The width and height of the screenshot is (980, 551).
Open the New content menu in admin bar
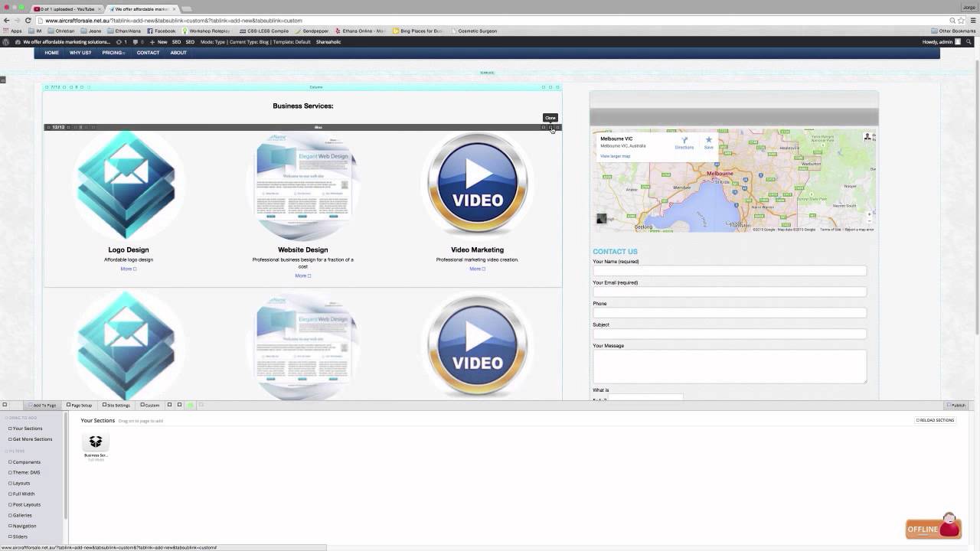click(x=159, y=42)
